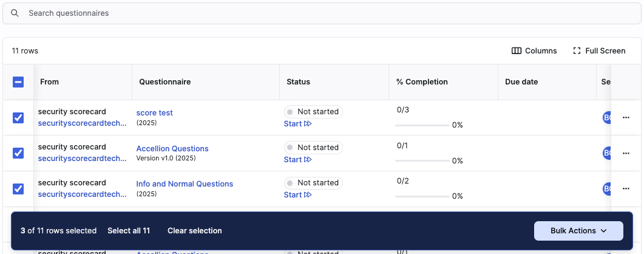Screen dimensions: 644x254
Task: Click Not started badge in Accellion Questions row
Action: pyautogui.click(x=313, y=147)
